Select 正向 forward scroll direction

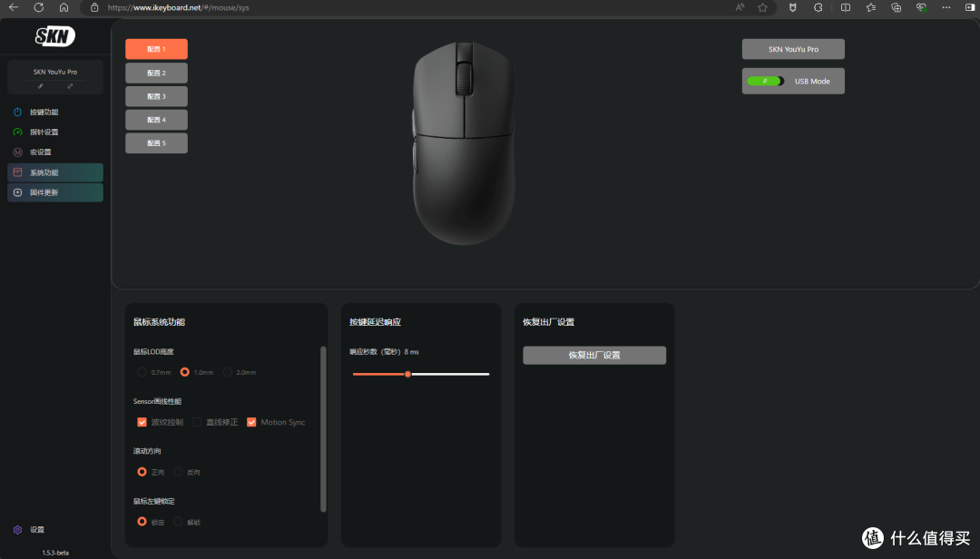(142, 472)
